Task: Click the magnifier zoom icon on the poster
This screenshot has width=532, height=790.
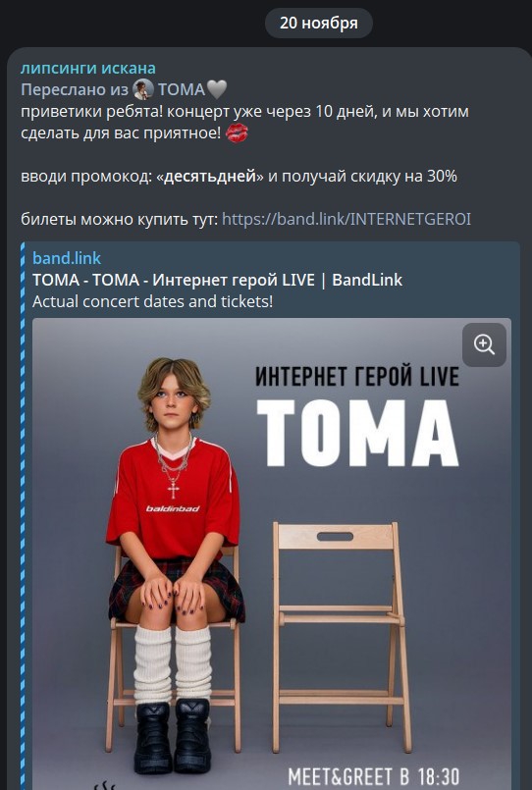Action: (x=484, y=344)
